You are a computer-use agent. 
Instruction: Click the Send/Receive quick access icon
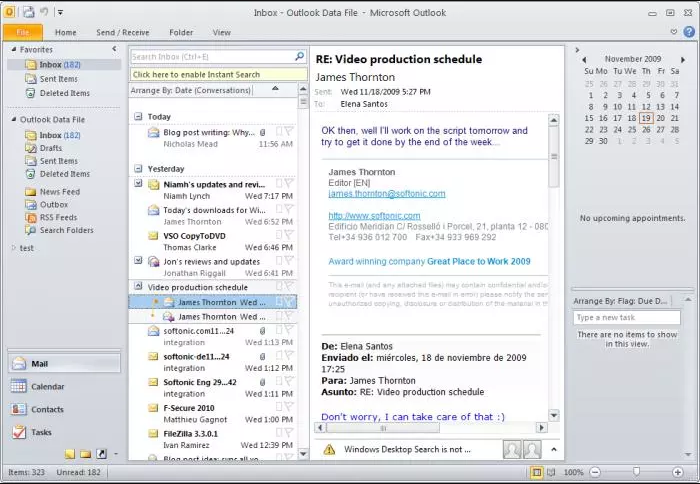pyautogui.click(x=29, y=12)
